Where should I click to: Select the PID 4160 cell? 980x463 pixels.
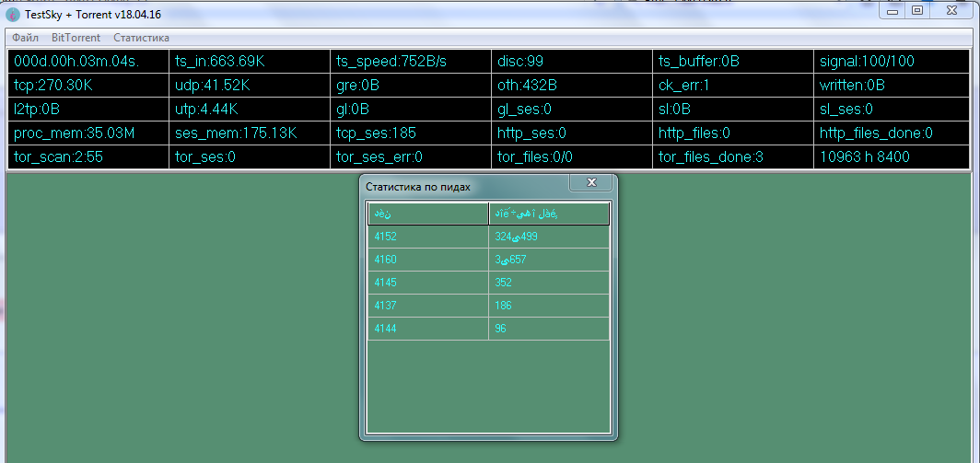pyautogui.click(x=427, y=260)
